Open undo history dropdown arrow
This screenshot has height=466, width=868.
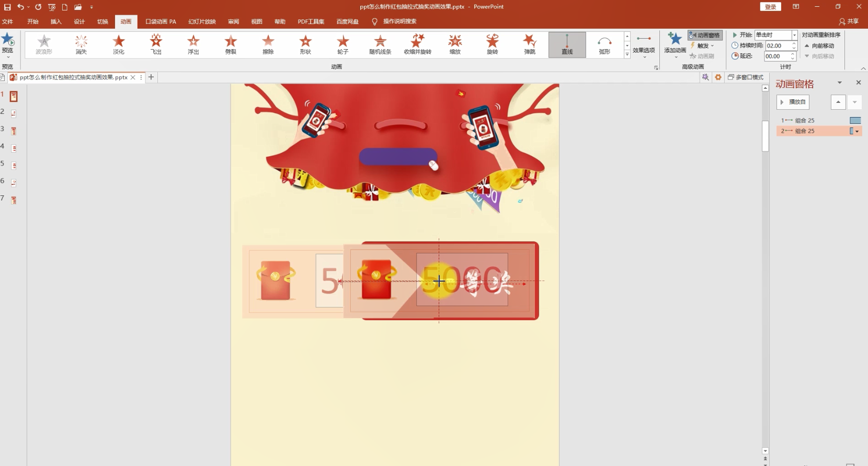tap(28, 7)
